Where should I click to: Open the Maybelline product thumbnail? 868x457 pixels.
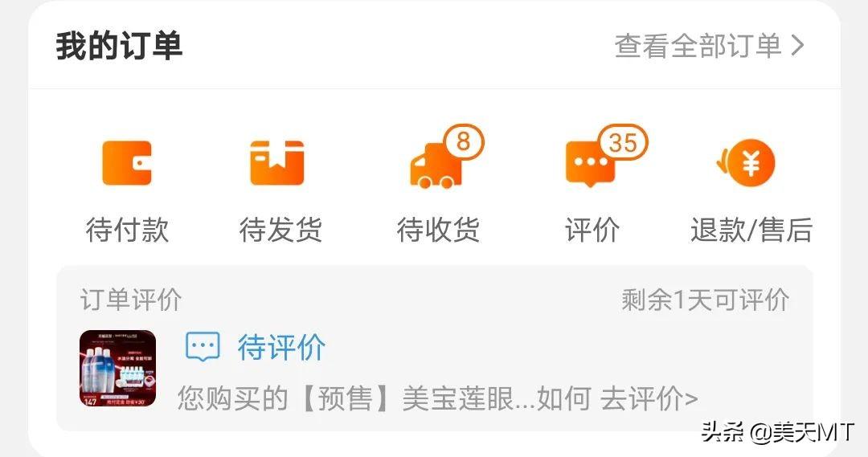pos(118,369)
